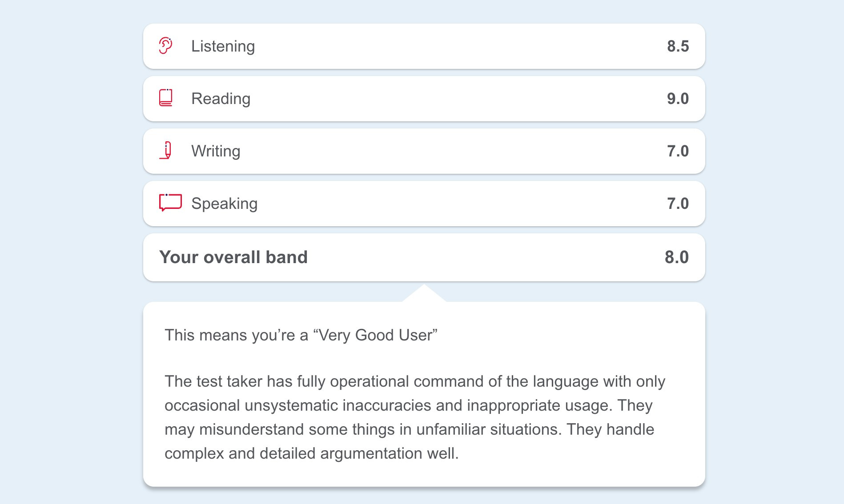Click the overall band score 8.0

676,257
